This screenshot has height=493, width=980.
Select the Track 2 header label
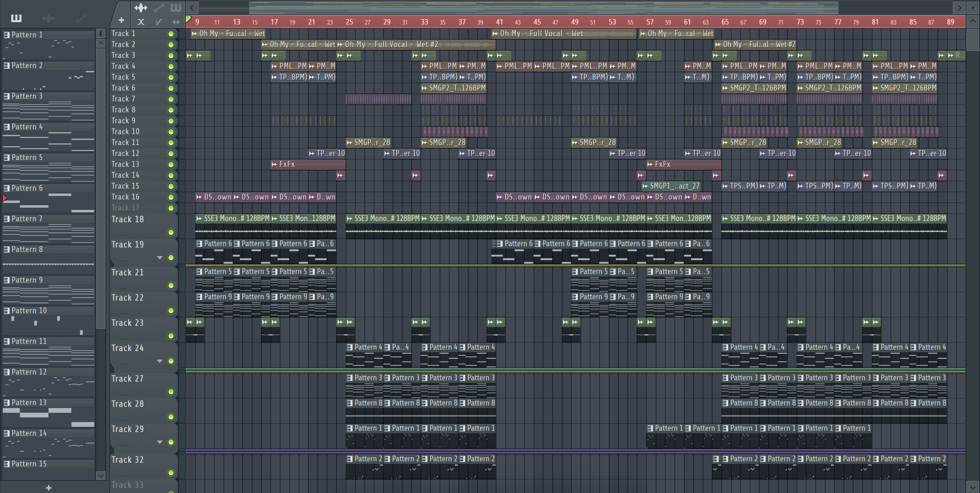(123, 45)
